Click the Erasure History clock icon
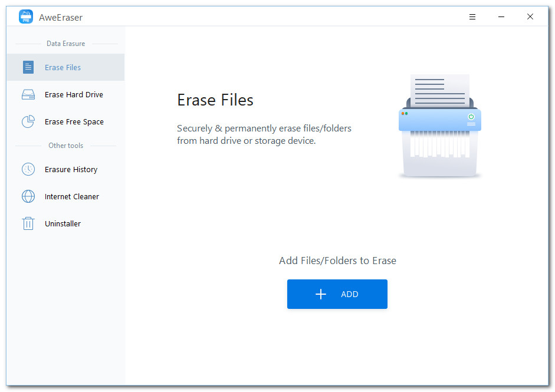This screenshot has width=555, height=392. click(28, 169)
